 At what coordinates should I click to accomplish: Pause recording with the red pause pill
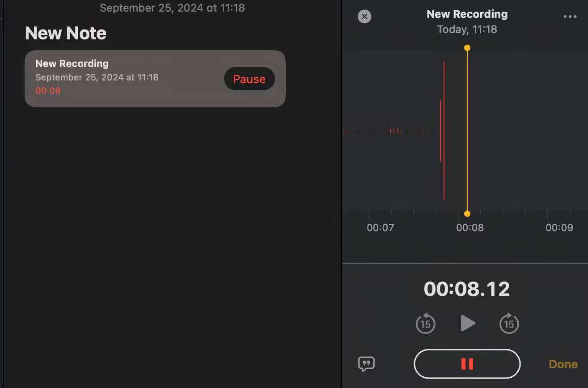[x=467, y=364]
